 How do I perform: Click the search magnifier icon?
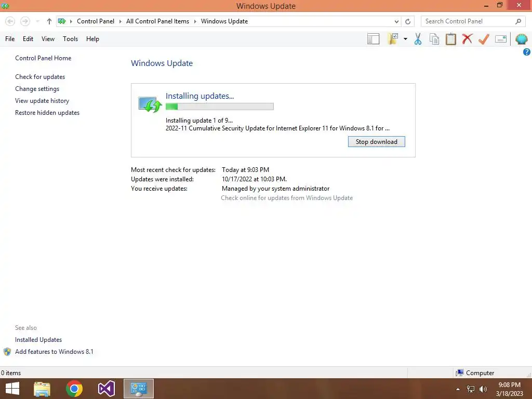coord(518,21)
